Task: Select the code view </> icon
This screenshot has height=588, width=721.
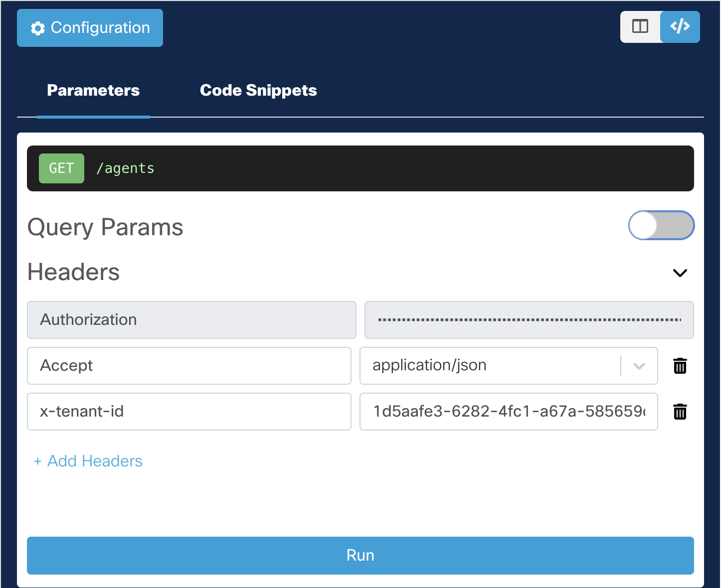Action: (680, 27)
